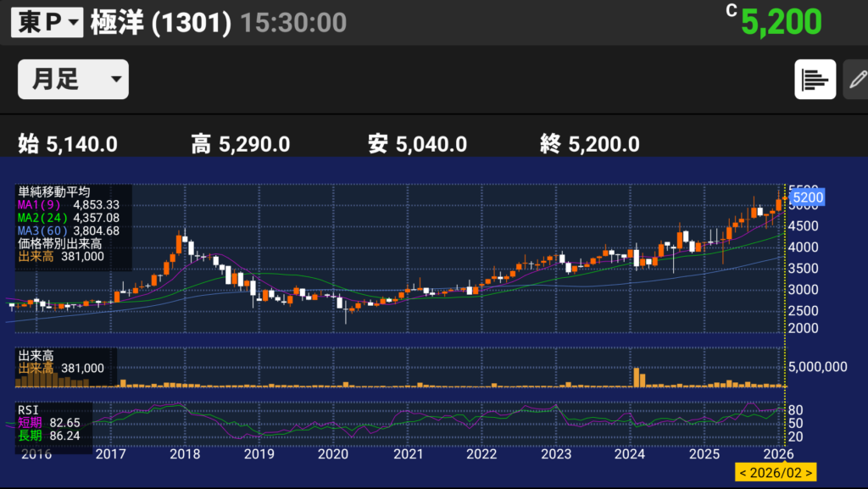Open the 東P market dropdown
This screenshot has width=868, height=489.
[x=47, y=23]
